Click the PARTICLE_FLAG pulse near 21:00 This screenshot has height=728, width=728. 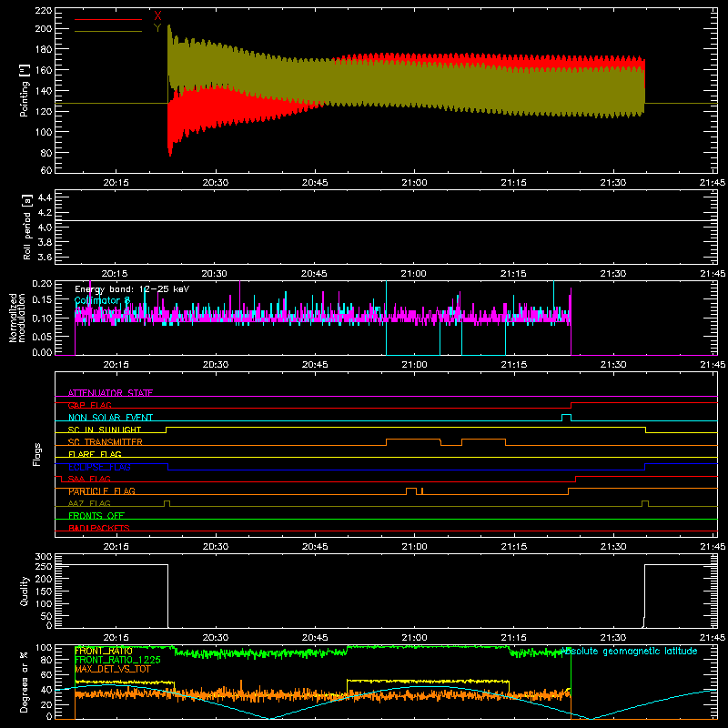click(411, 491)
